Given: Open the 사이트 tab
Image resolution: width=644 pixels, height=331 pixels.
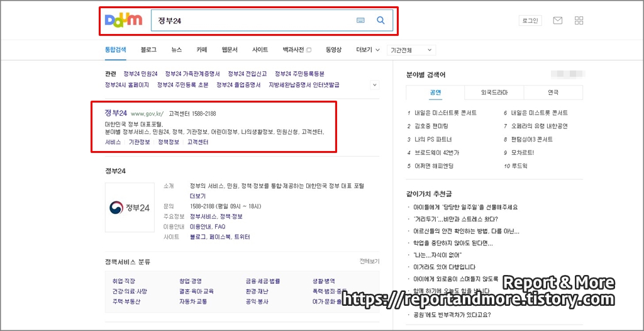Looking at the screenshot, I should (260, 50).
